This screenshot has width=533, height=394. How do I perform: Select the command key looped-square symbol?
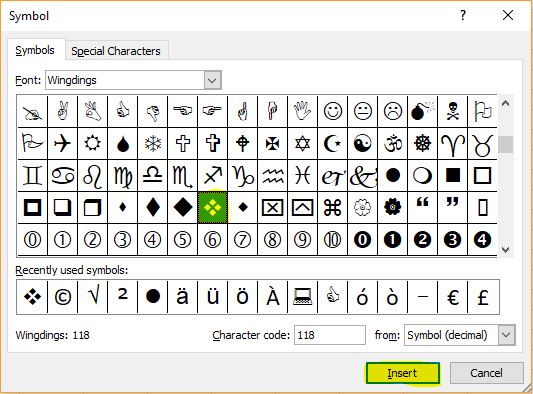click(332, 207)
